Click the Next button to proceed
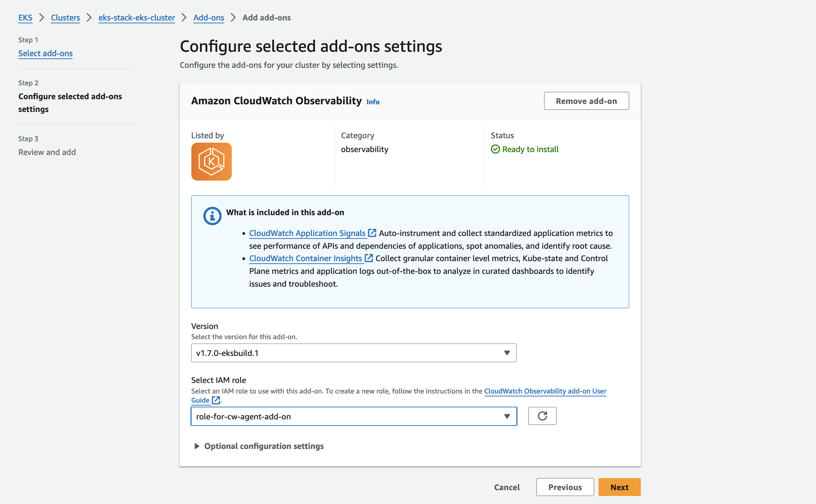Image resolution: width=816 pixels, height=504 pixels. [x=620, y=487]
